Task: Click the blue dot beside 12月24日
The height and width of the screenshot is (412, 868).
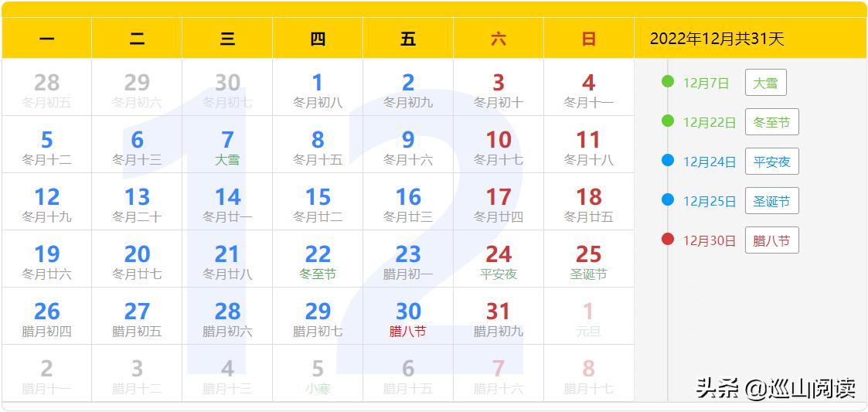Action: 668,160
